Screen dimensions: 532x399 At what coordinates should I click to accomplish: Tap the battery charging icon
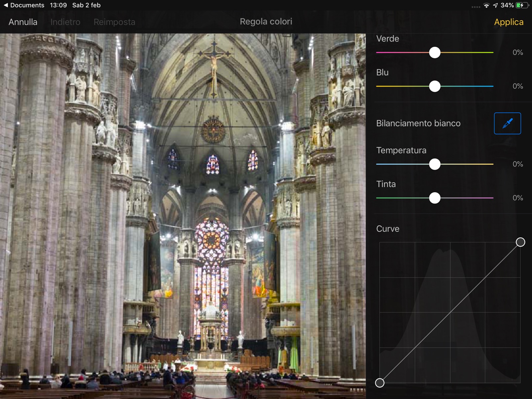tap(522, 5)
